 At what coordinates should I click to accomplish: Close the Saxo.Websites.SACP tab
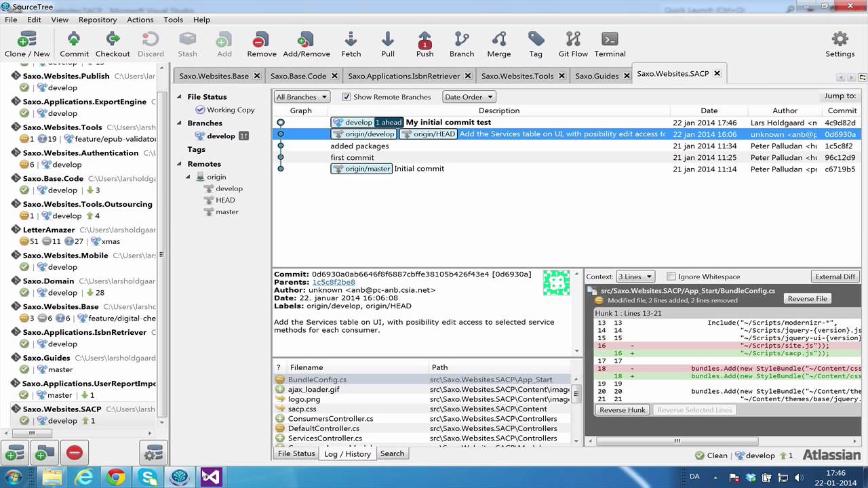717,73
